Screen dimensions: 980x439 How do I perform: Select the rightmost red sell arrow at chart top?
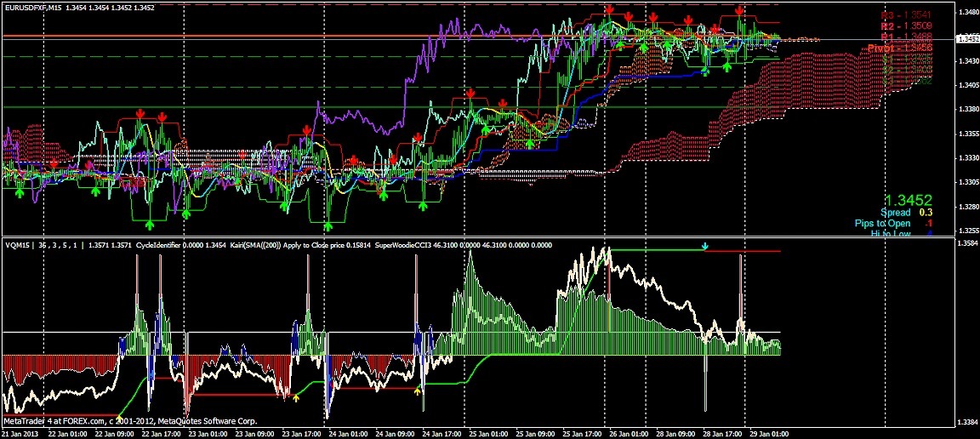tap(739, 10)
